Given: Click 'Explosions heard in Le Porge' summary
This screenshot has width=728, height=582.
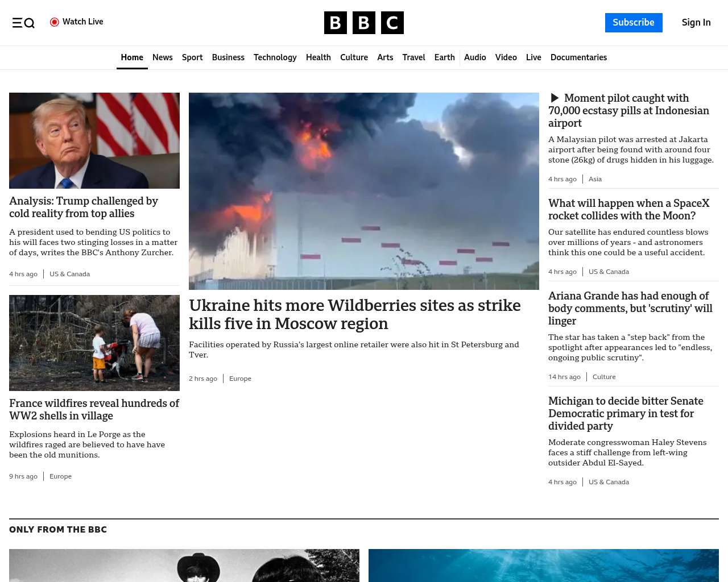Looking at the screenshot, I should pos(87,444).
